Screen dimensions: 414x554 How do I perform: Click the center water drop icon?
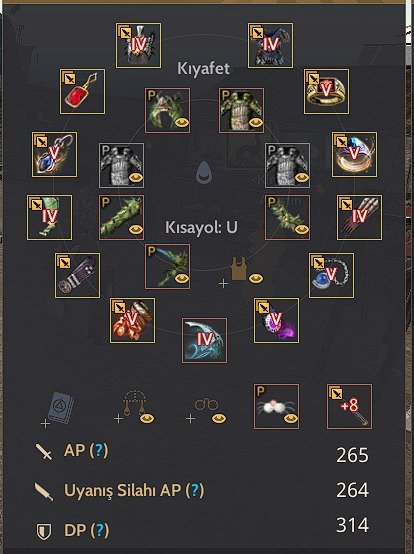click(x=205, y=173)
